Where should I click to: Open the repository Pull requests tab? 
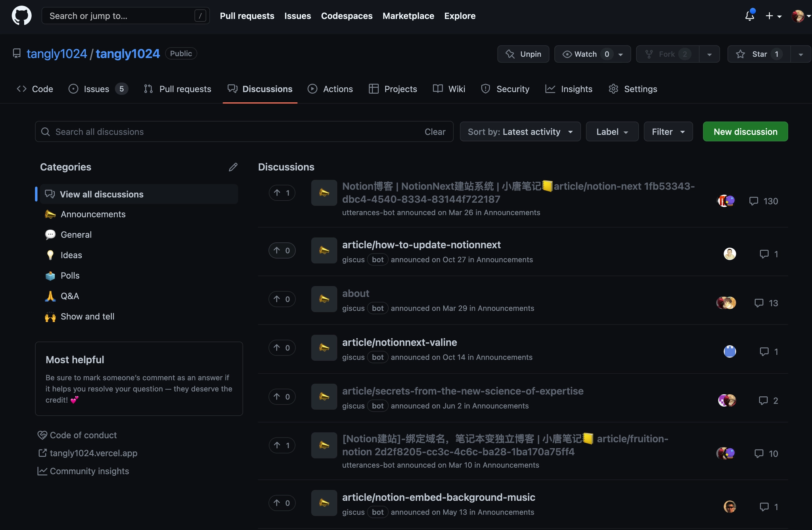tap(178, 89)
